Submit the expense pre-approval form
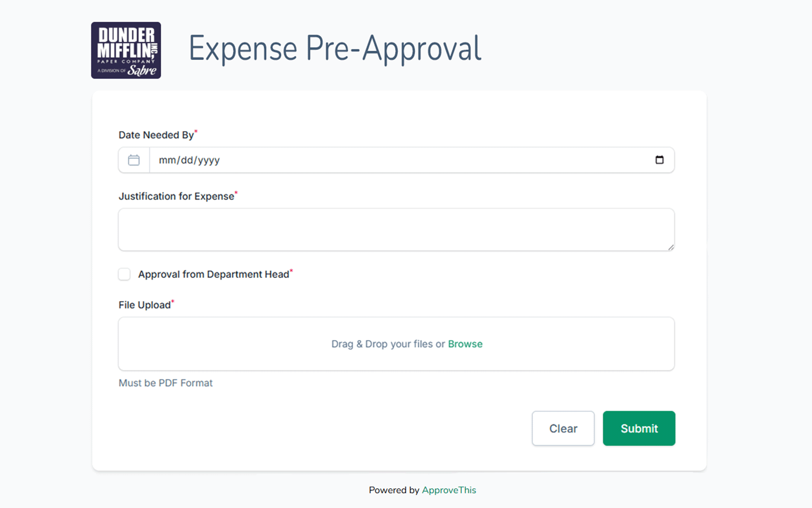 (x=639, y=428)
